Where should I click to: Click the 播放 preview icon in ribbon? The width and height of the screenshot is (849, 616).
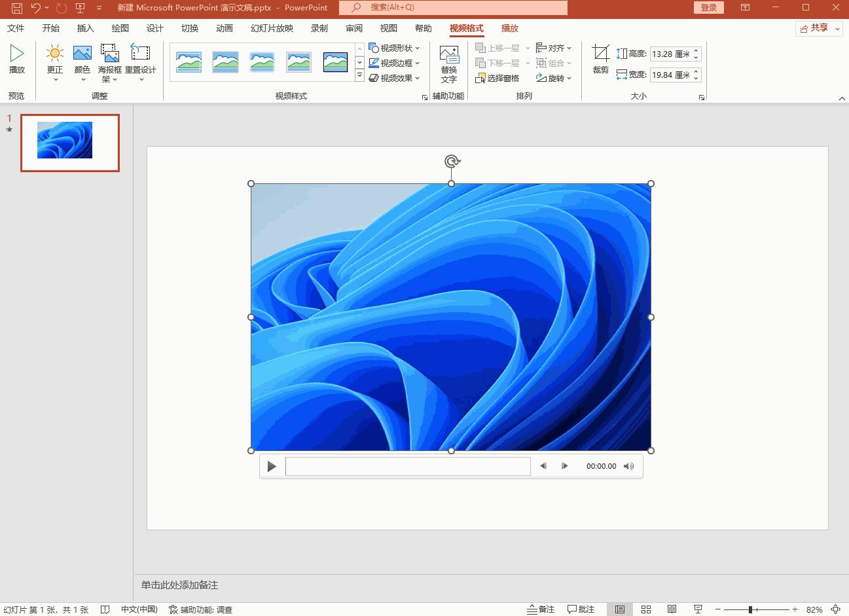pyautogui.click(x=17, y=54)
